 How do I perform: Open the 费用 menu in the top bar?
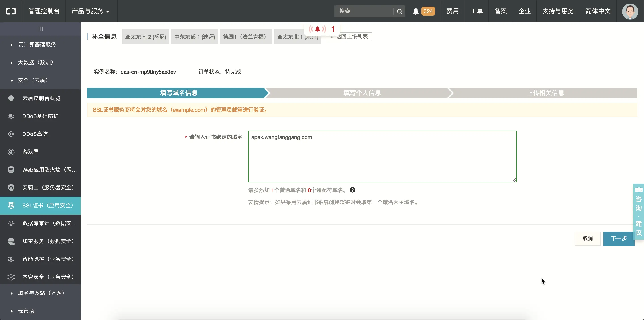pos(453,11)
